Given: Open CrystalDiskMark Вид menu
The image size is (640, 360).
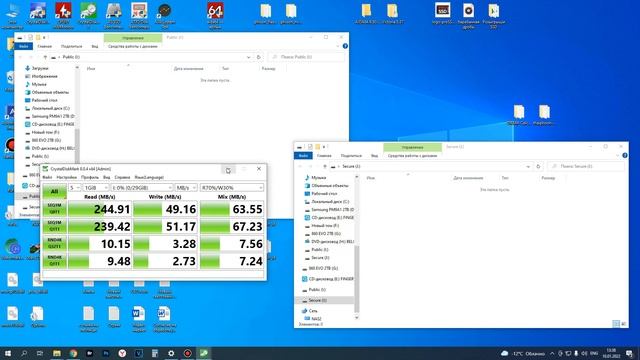Looking at the screenshot, I should [107, 178].
